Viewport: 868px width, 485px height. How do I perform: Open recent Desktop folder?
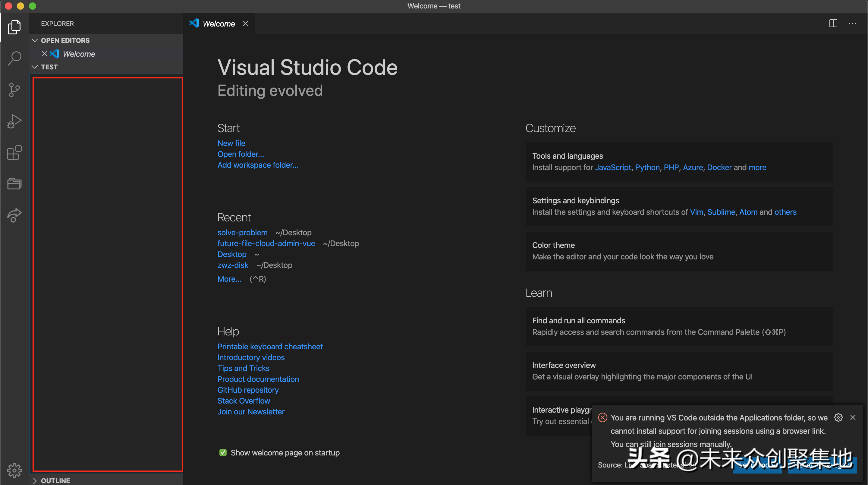(232, 254)
